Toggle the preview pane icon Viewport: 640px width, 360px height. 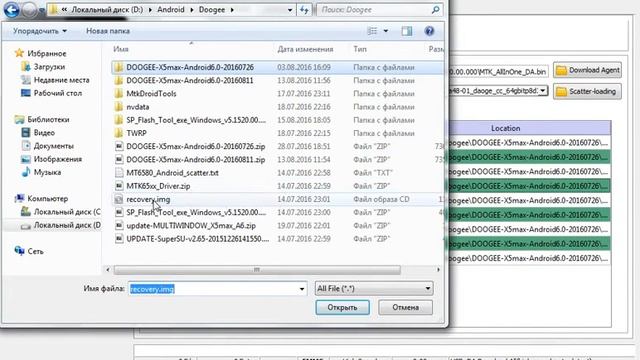407,31
